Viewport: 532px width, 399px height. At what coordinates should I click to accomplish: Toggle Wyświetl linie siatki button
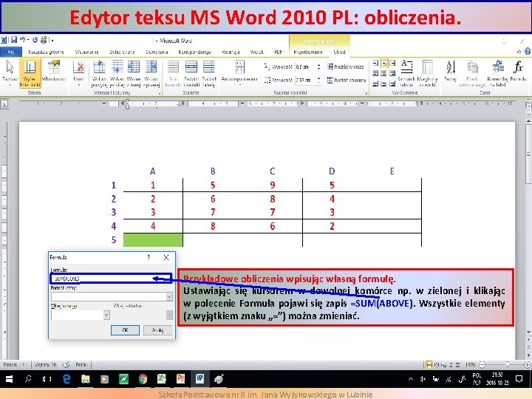coord(30,73)
